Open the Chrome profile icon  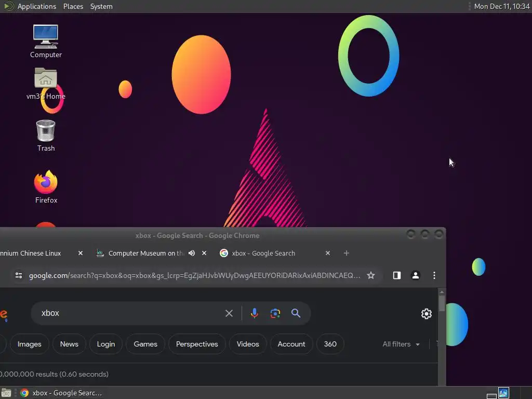tap(415, 275)
